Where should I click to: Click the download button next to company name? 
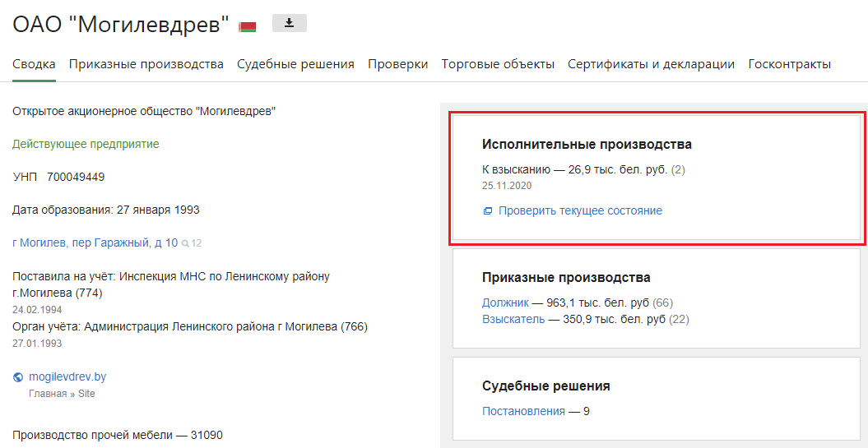[x=289, y=23]
